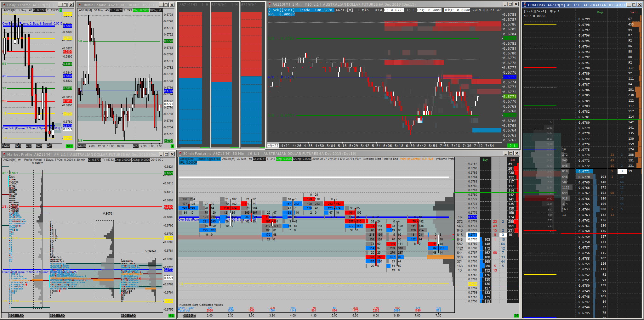644x320 pixels.
Task: Close the 30min Footprint window
Action: click(x=516, y=153)
